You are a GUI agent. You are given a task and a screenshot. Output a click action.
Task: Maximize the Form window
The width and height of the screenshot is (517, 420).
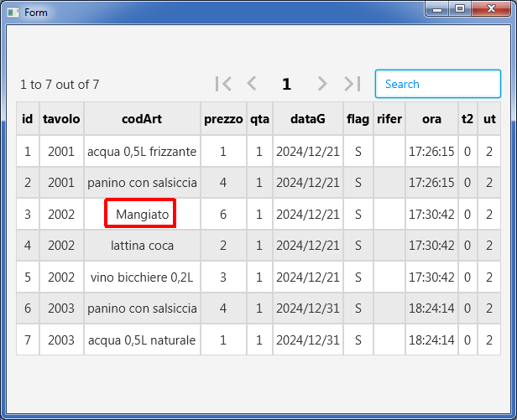[x=460, y=9]
